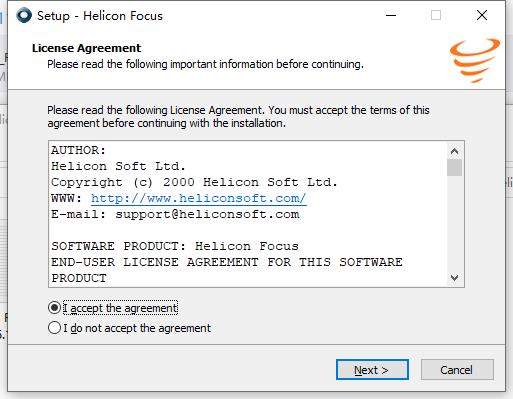
Task: Open the heliconsoft.com website link
Action: point(199,198)
